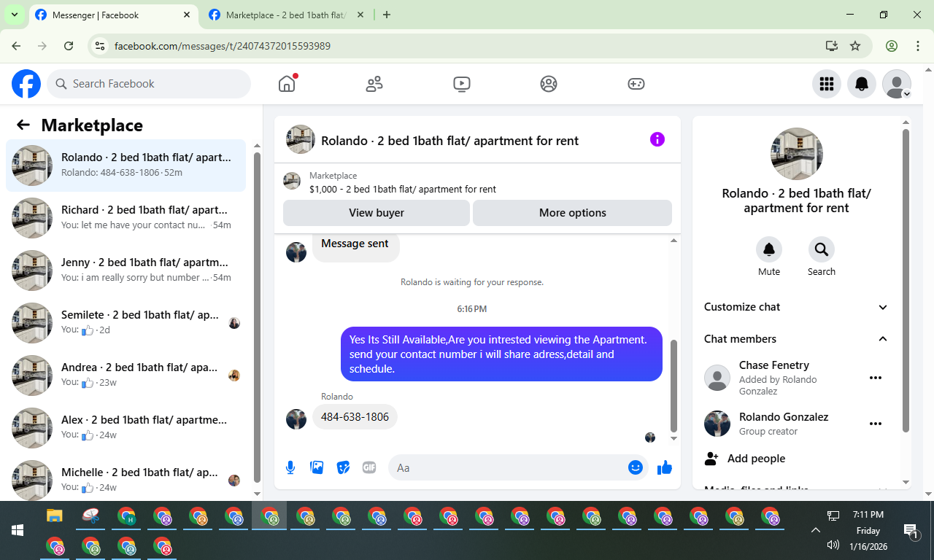
Task: Open options for Rolando Gonzalez member
Action: [876, 424]
